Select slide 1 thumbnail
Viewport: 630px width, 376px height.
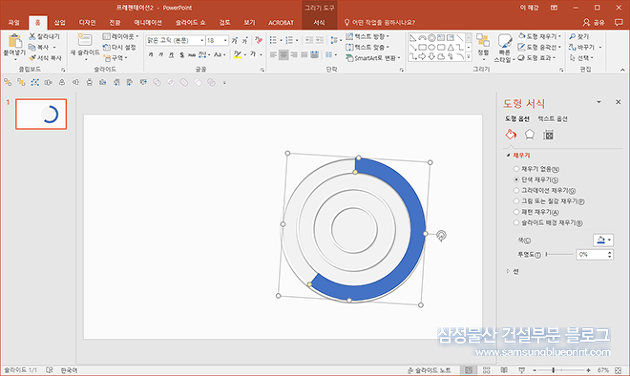click(x=41, y=114)
